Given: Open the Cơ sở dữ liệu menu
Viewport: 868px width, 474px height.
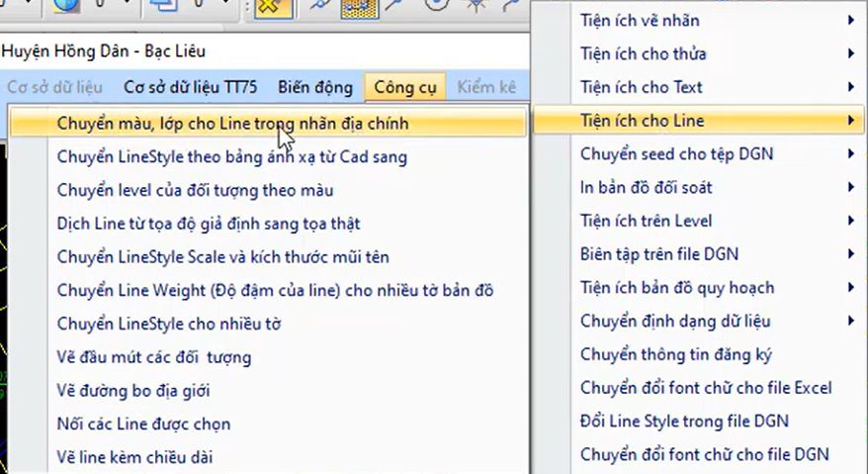Looking at the screenshot, I should [54, 87].
